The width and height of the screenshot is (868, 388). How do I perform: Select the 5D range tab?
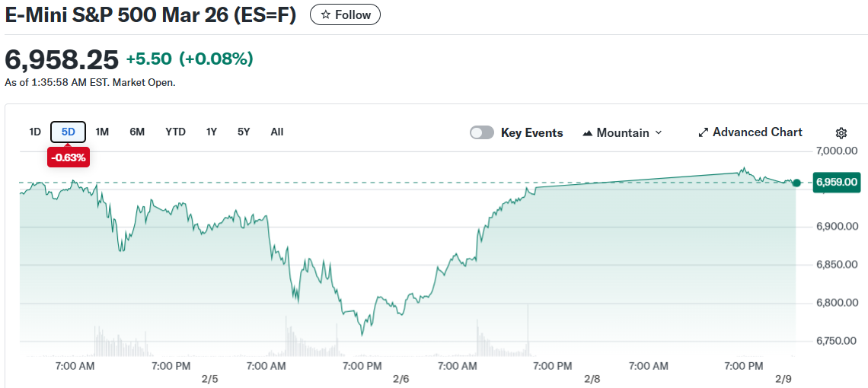click(68, 132)
